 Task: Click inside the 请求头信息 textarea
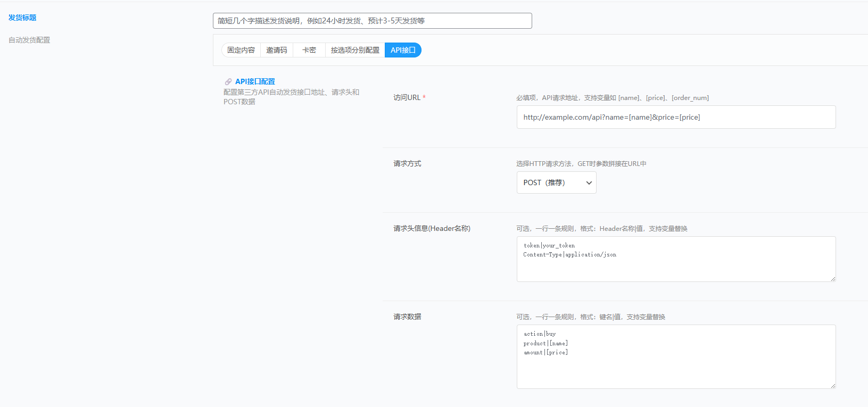coord(676,259)
